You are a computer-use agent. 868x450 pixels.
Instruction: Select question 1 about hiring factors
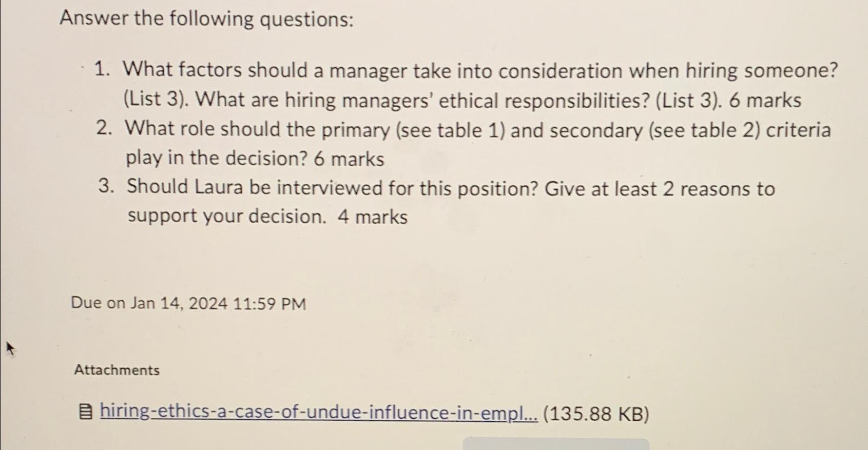pyautogui.click(x=466, y=85)
